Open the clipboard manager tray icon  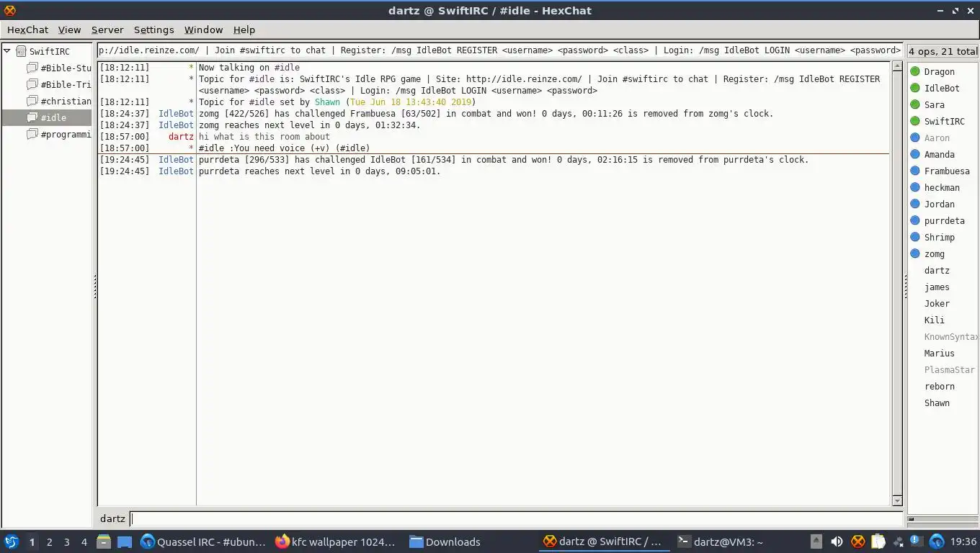click(x=878, y=541)
